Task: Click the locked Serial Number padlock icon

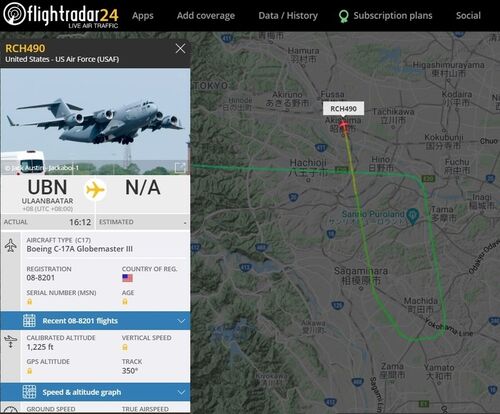Action: pos(30,302)
